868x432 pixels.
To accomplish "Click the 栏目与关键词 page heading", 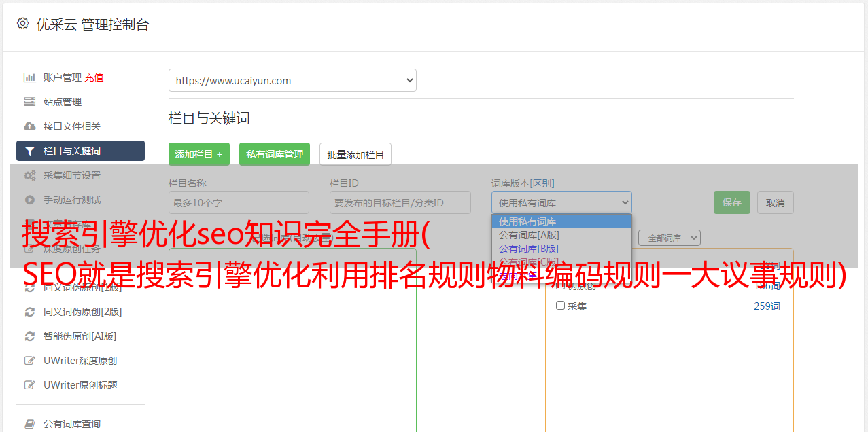I will [209, 118].
